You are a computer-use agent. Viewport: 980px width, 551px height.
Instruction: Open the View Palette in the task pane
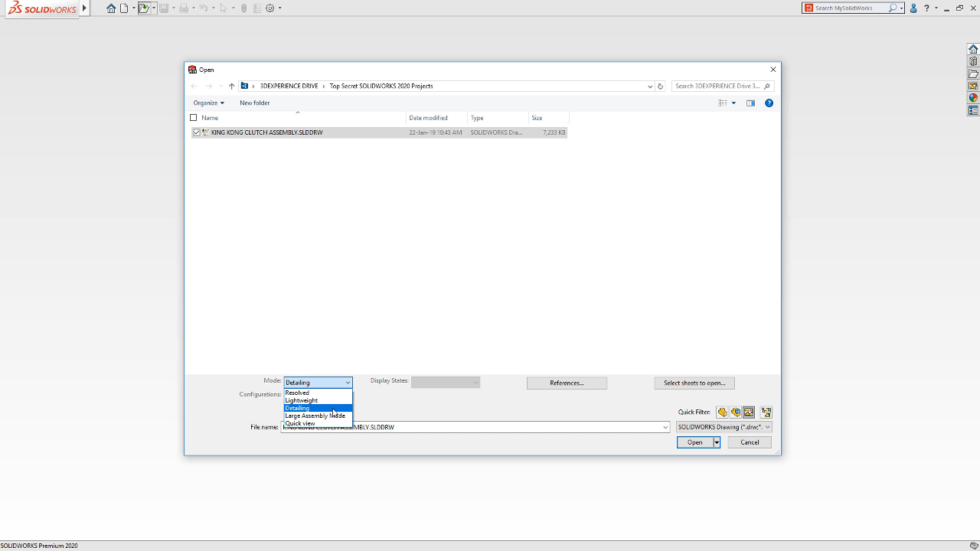pyautogui.click(x=972, y=85)
